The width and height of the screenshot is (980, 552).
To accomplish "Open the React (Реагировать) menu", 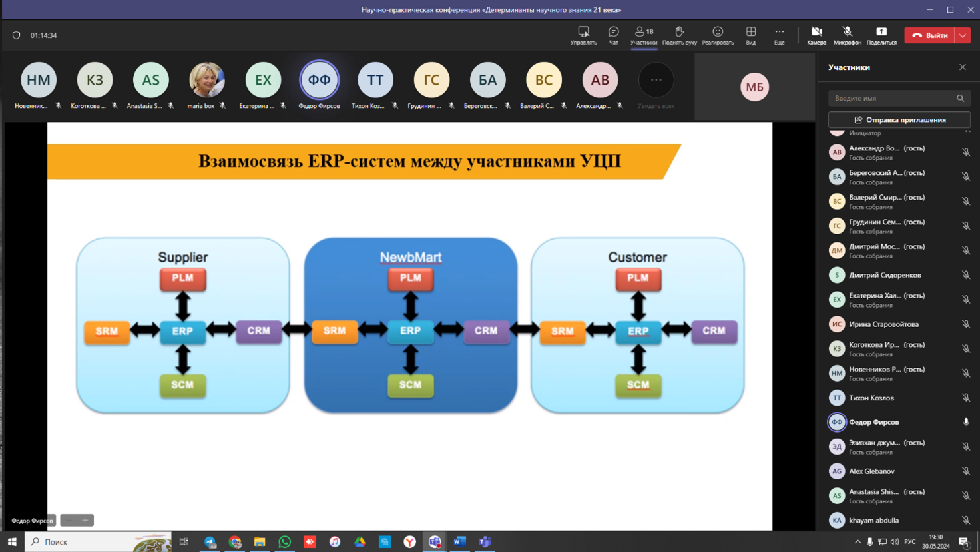I will (x=718, y=35).
